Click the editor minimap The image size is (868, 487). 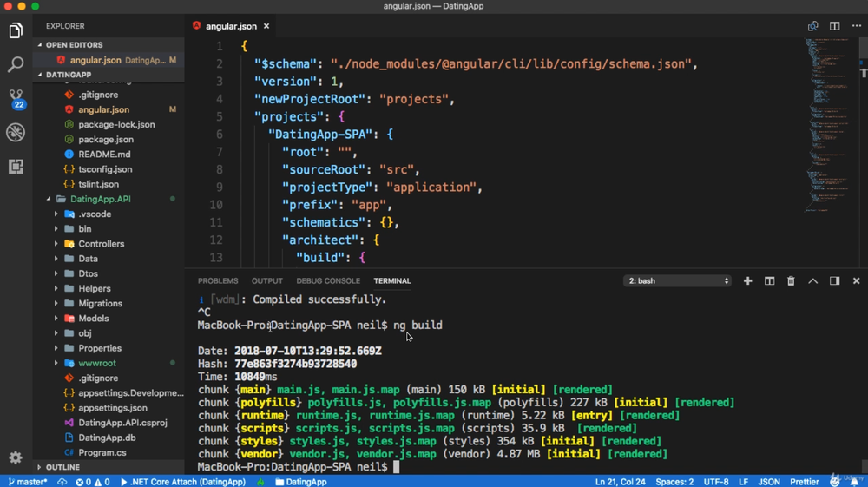tap(830, 124)
